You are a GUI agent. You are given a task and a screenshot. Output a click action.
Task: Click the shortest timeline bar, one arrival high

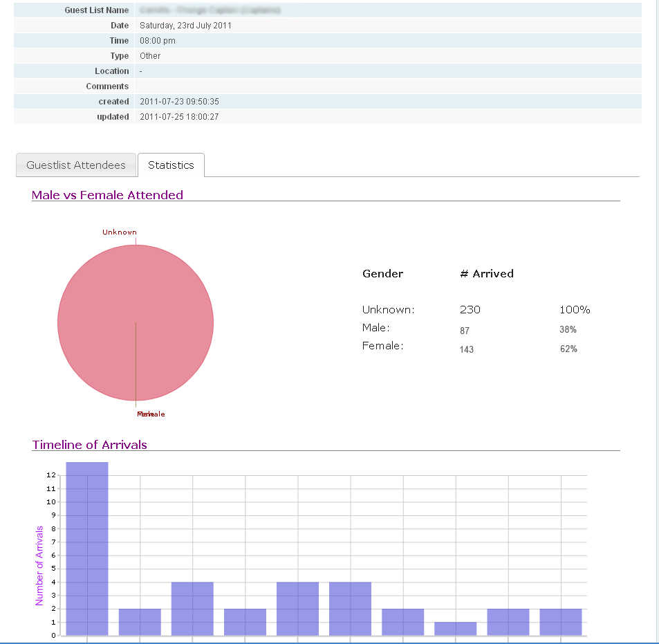(456, 629)
